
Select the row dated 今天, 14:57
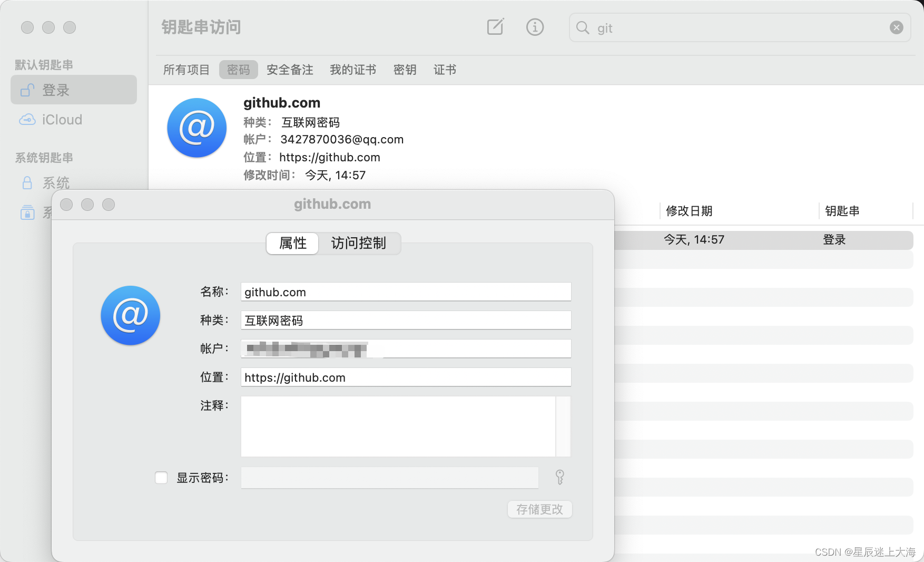click(x=763, y=240)
